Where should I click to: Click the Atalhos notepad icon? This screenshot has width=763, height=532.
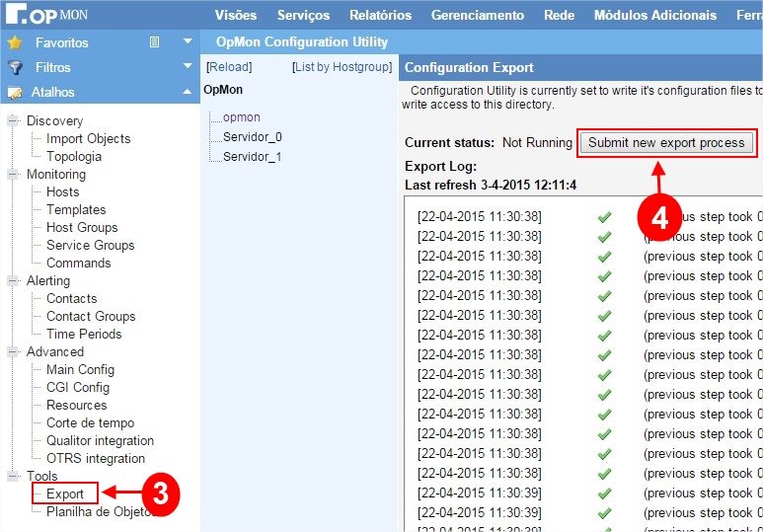click(x=15, y=92)
